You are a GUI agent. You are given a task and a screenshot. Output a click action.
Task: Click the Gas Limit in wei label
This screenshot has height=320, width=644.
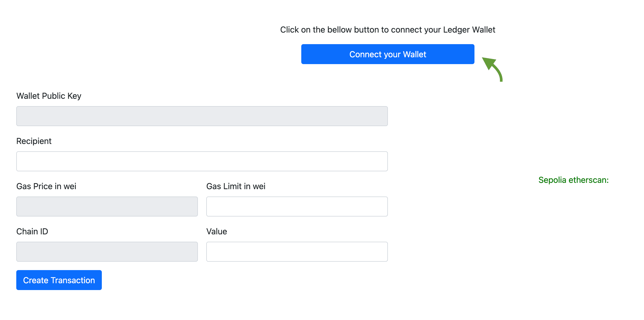tap(236, 186)
